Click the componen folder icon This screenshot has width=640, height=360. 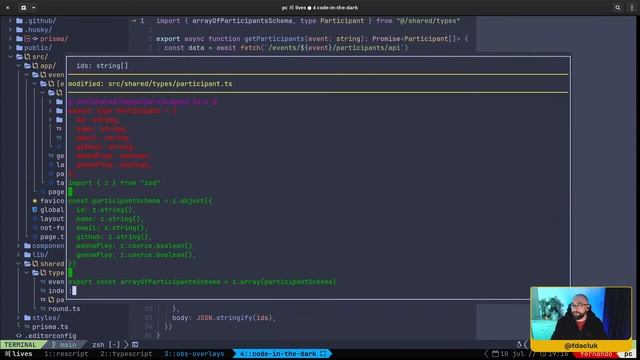tap(27, 246)
